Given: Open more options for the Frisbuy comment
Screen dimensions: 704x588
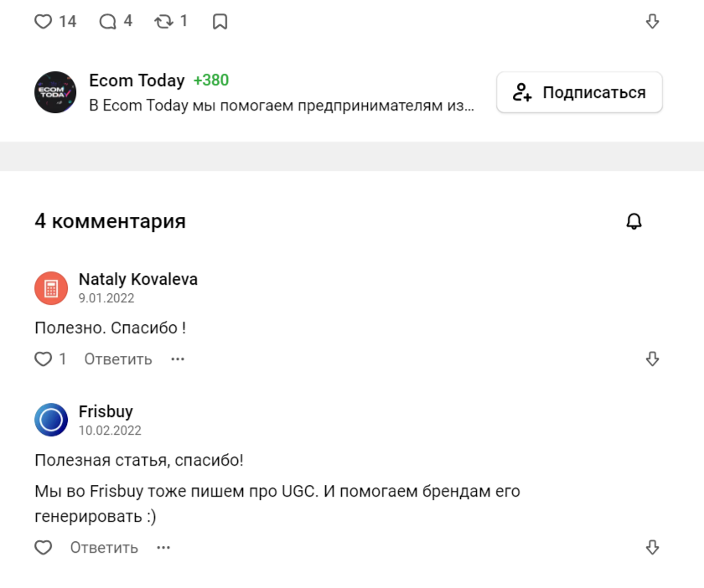Looking at the screenshot, I should tap(163, 548).
